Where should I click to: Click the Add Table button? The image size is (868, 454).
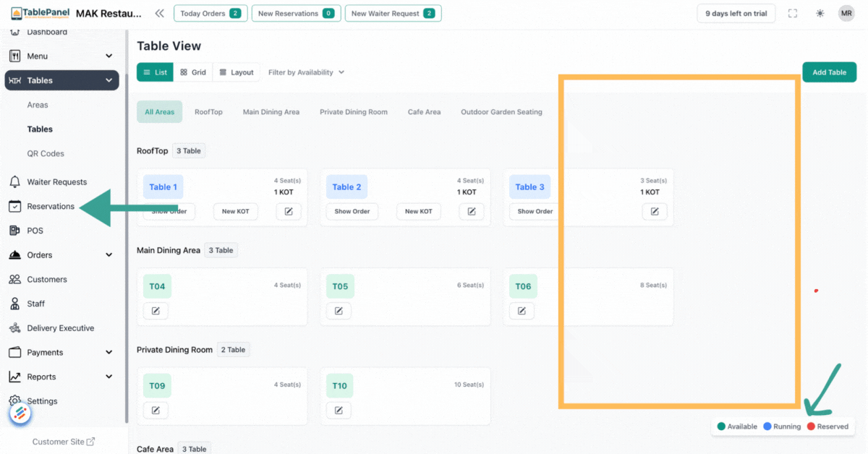tap(829, 72)
